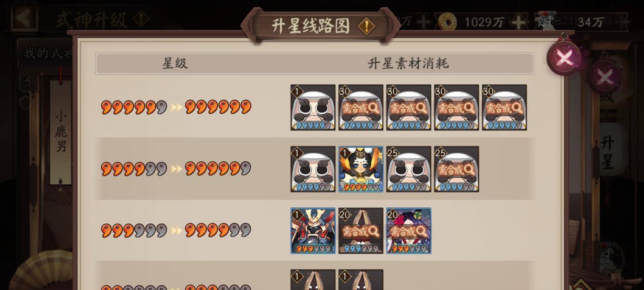Image resolution: width=644 pixels, height=290 pixels.
Task: Click the level 25 daruma without 需合成 label
Action: (409, 169)
